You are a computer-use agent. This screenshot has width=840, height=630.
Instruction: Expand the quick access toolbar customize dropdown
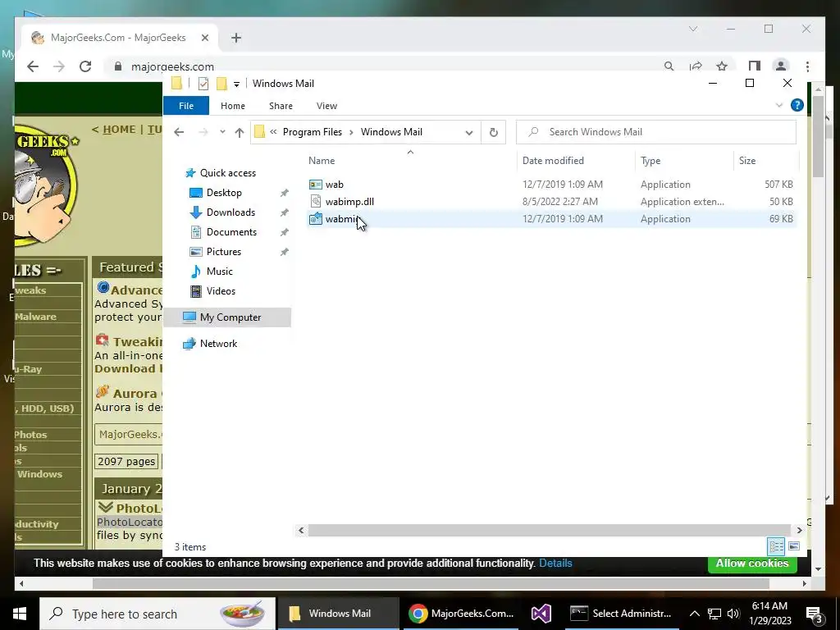coord(236,84)
